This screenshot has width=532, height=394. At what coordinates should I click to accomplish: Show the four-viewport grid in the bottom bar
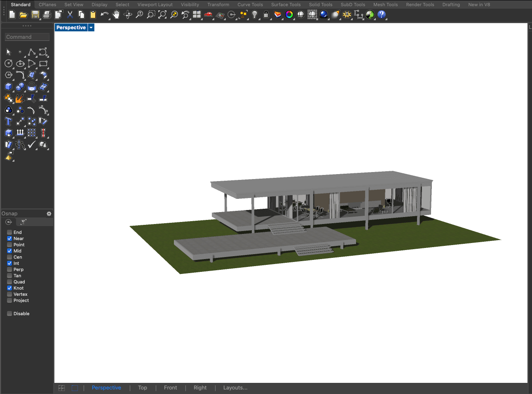pyautogui.click(x=62, y=388)
